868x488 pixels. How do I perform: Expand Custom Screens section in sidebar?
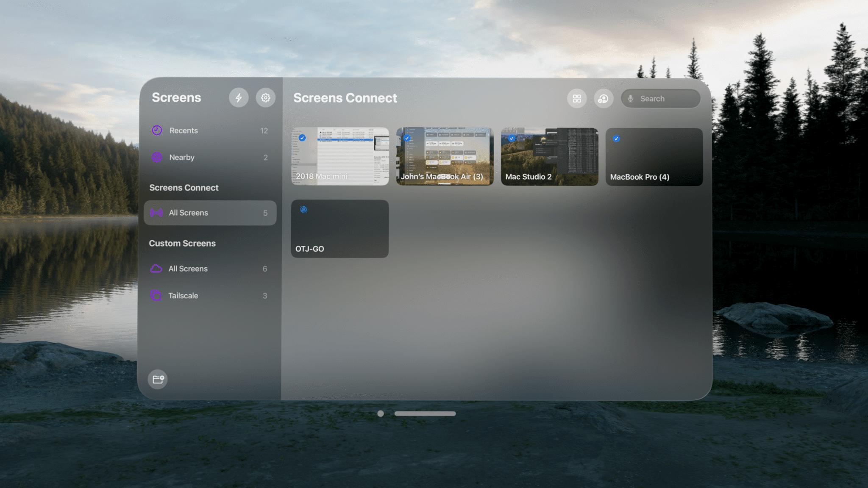point(182,243)
